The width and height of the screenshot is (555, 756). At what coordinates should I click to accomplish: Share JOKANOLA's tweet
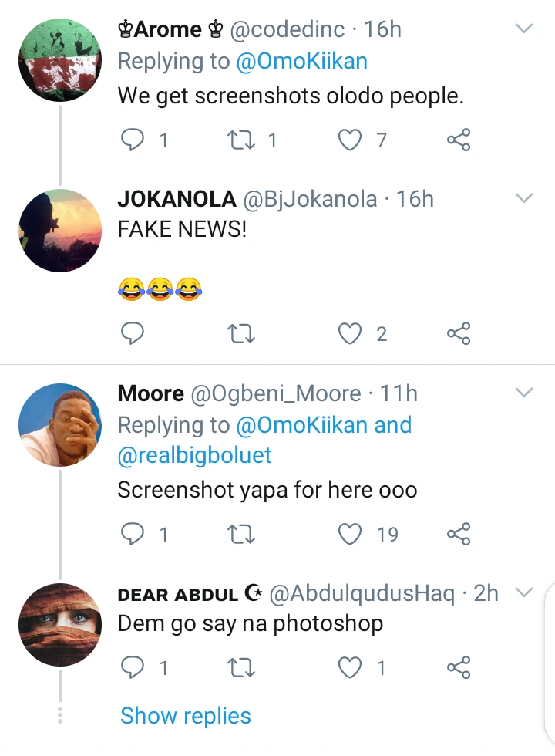click(x=459, y=333)
